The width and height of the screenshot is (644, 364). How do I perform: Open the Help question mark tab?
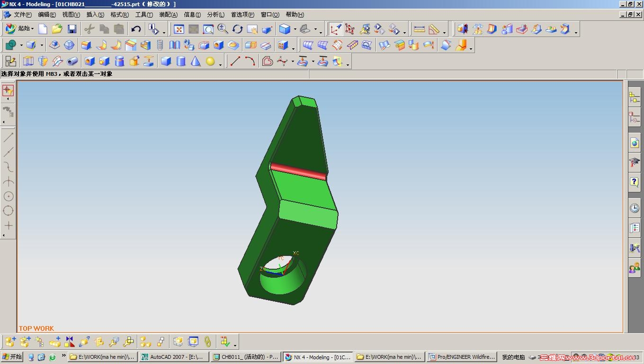(x=635, y=182)
